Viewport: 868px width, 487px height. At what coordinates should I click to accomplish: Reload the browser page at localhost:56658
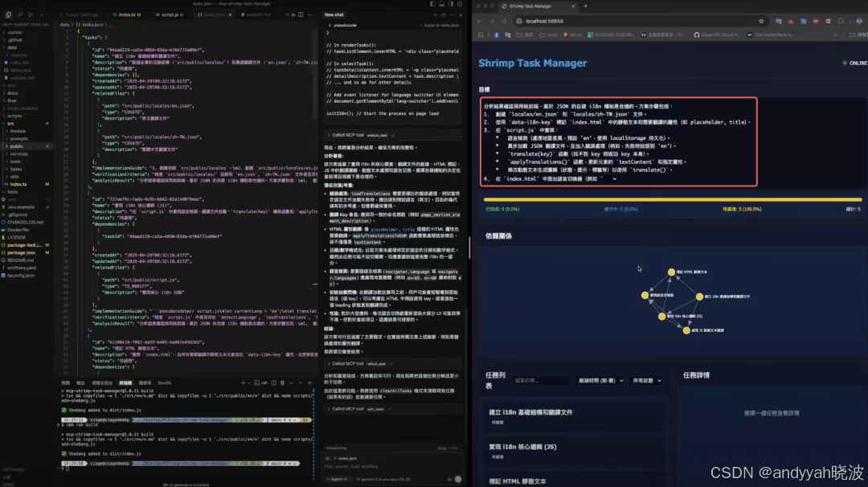(504, 21)
